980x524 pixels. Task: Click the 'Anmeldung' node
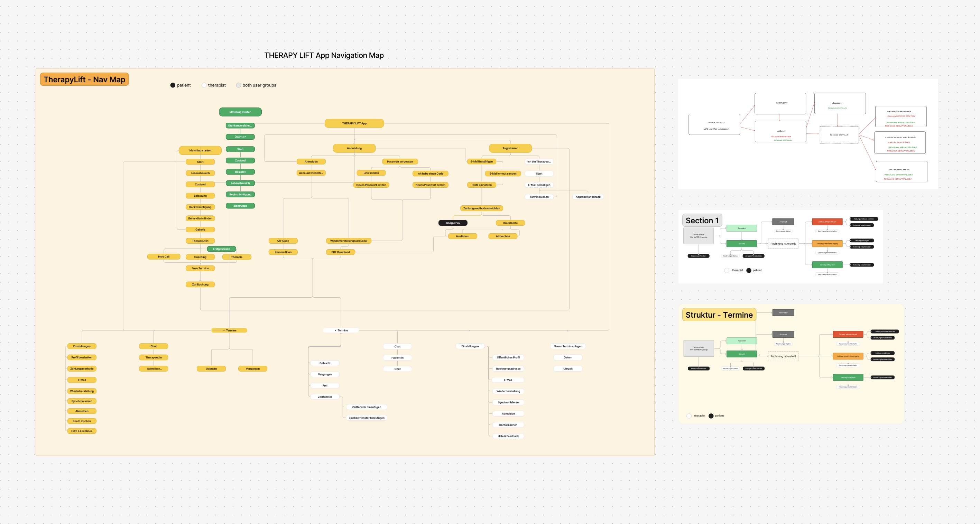[x=354, y=148]
